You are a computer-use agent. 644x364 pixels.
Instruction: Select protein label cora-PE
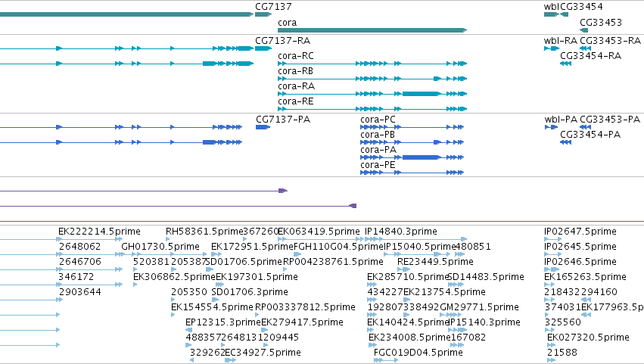378,165
